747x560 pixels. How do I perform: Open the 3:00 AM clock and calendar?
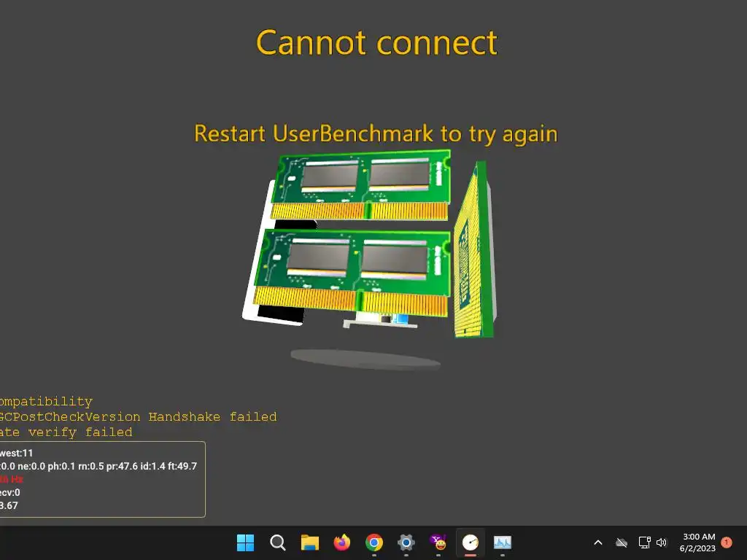[698, 542]
